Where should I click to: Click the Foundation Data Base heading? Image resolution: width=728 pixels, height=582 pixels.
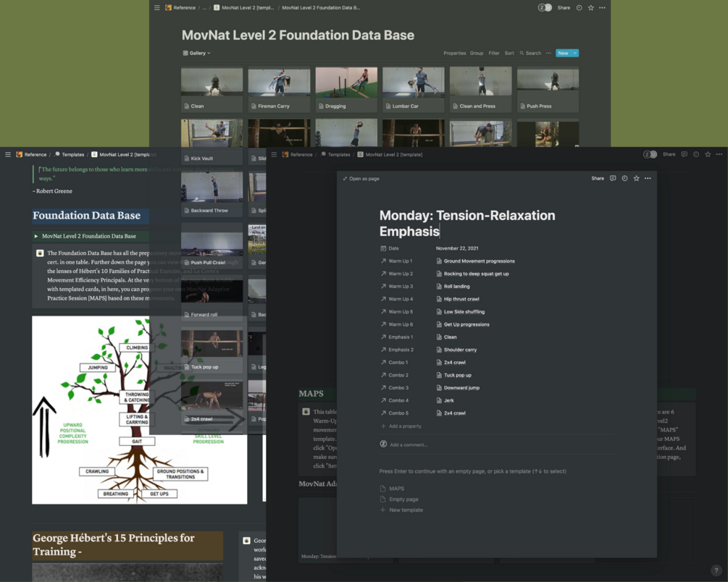[86, 215]
